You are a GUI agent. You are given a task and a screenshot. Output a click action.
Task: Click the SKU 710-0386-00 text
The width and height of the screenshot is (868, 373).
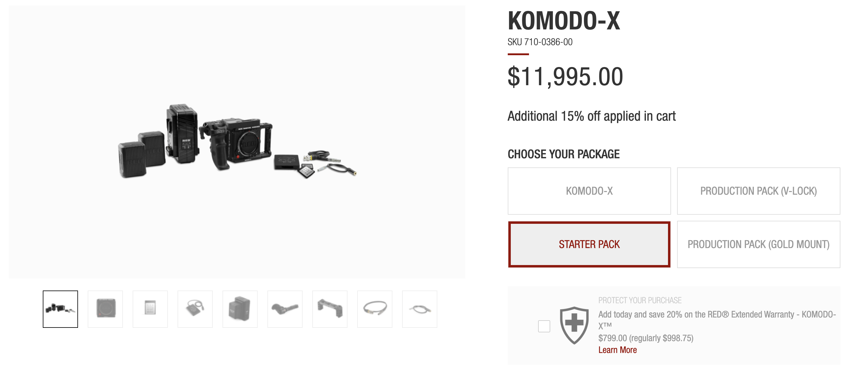coord(540,42)
